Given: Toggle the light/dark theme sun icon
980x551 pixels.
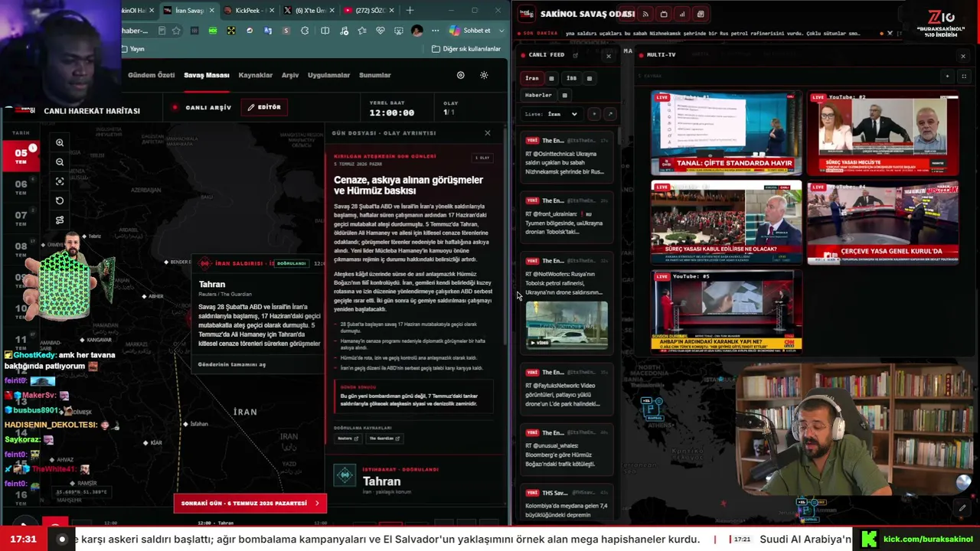Looking at the screenshot, I should [x=484, y=75].
